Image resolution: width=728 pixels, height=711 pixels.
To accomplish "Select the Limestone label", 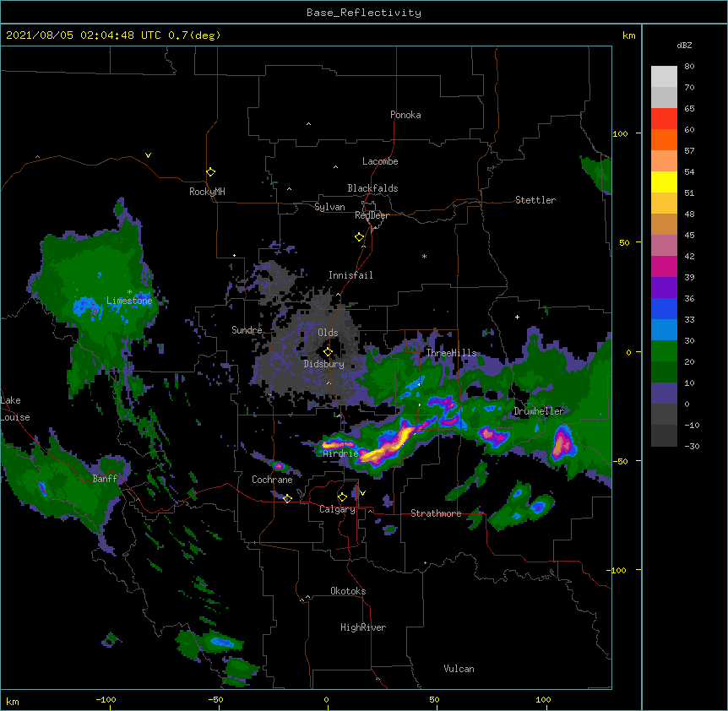I will 129,301.
